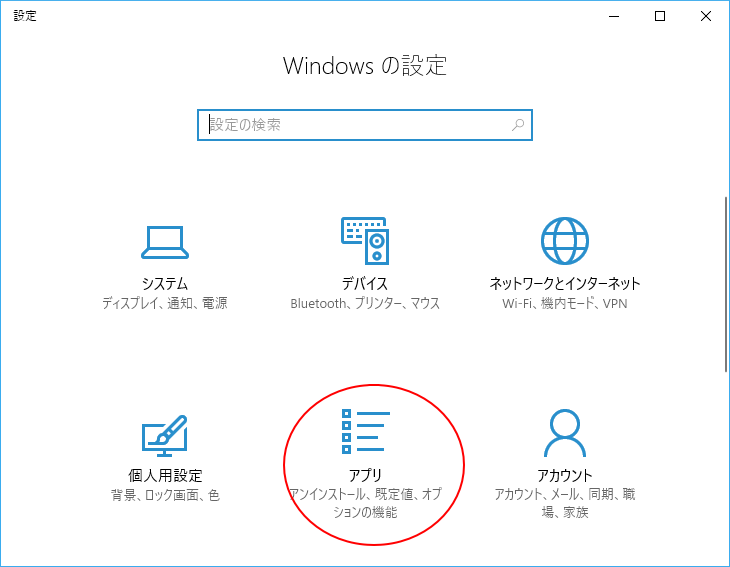Open the ネットワークとインターネット globe icon

(x=565, y=241)
